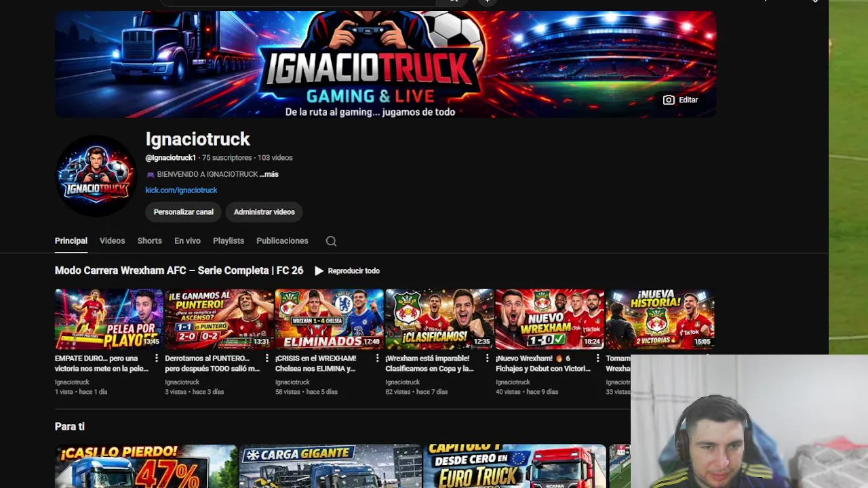Image resolution: width=868 pixels, height=488 pixels.
Task: Click Ignaciotruck channel name under CRISIS video
Action: tap(292, 382)
